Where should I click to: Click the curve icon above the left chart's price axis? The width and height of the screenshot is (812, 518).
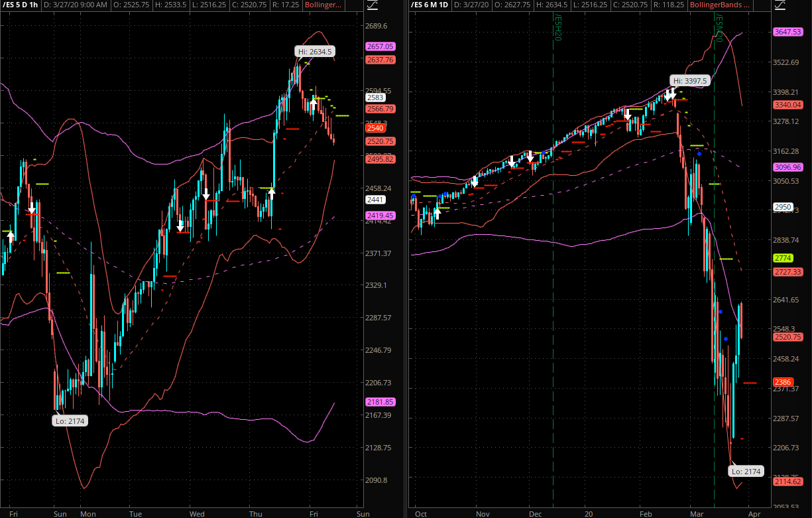[x=373, y=6]
